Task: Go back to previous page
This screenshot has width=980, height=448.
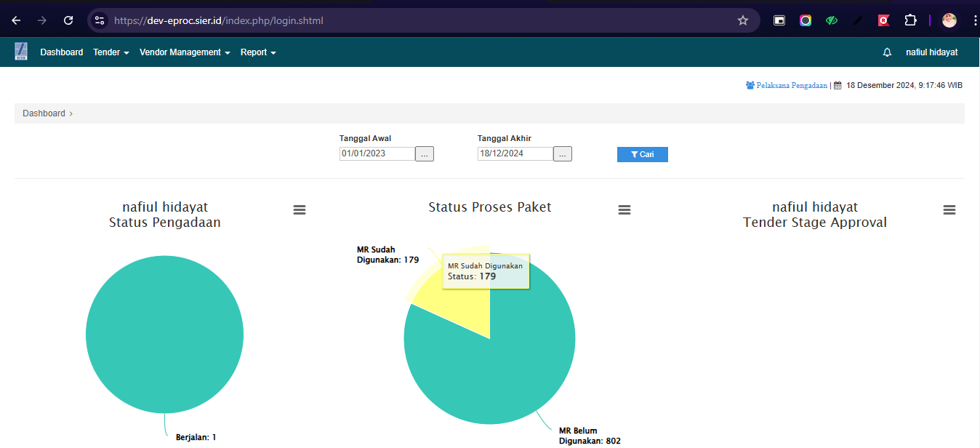Action: (x=16, y=20)
